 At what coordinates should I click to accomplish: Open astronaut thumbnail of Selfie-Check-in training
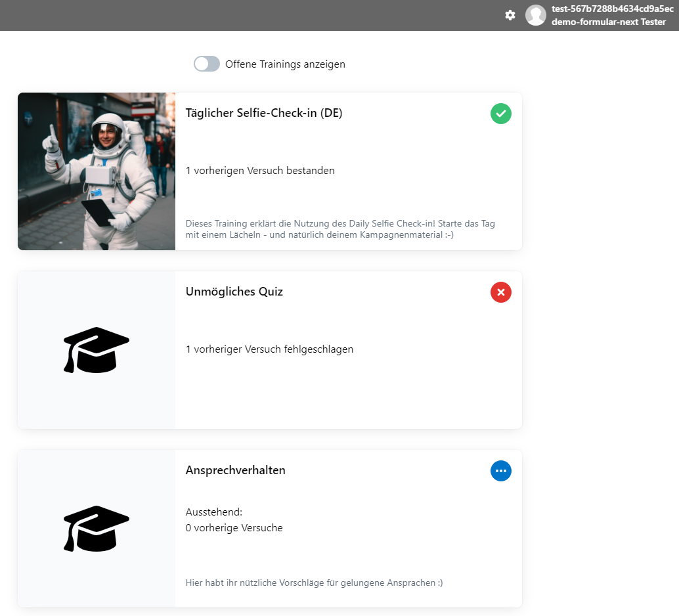click(97, 171)
